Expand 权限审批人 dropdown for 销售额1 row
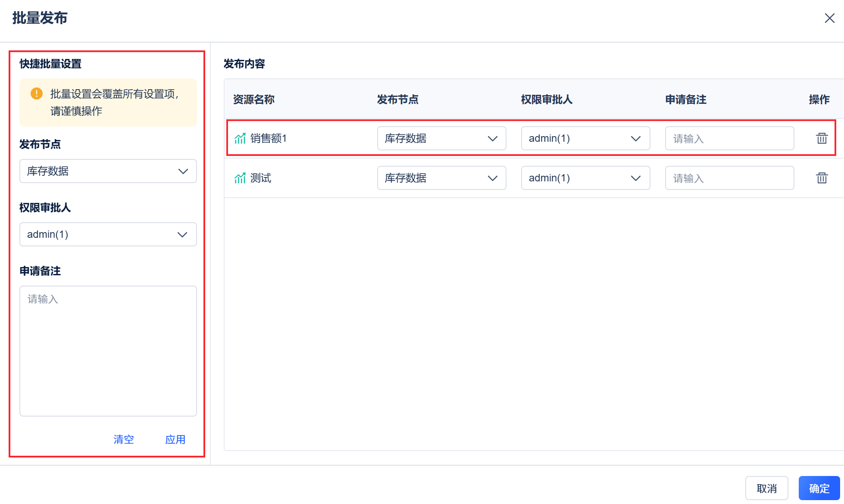The height and width of the screenshot is (504, 844). 585,138
